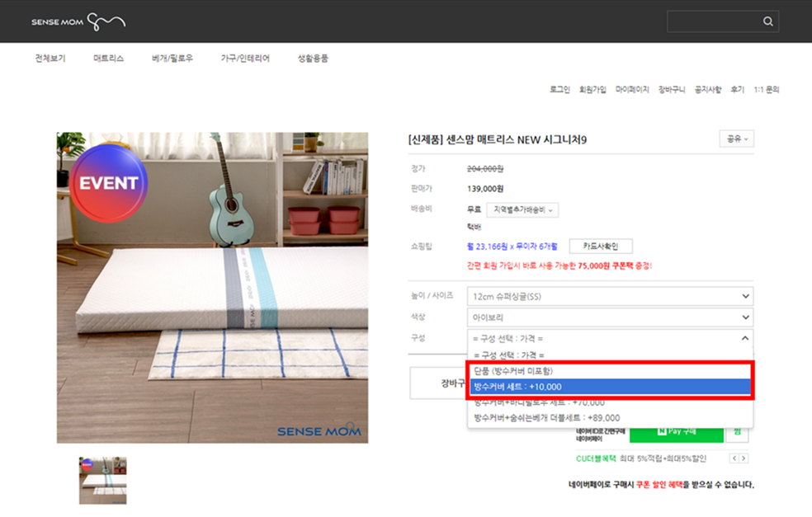Click the 139,000원 sale price
The image size is (812, 517).
(485, 189)
